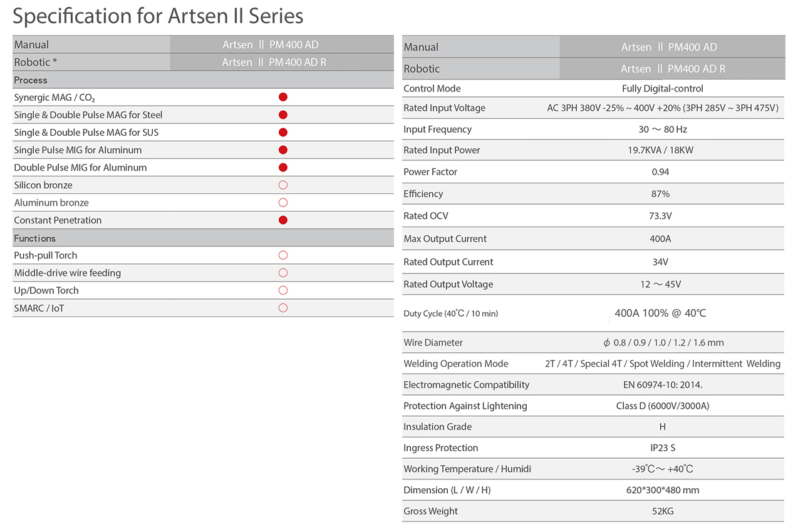Click the Gross Weight value 52KG
This screenshot has height=532, width=798.
click(x=663, y=511)
